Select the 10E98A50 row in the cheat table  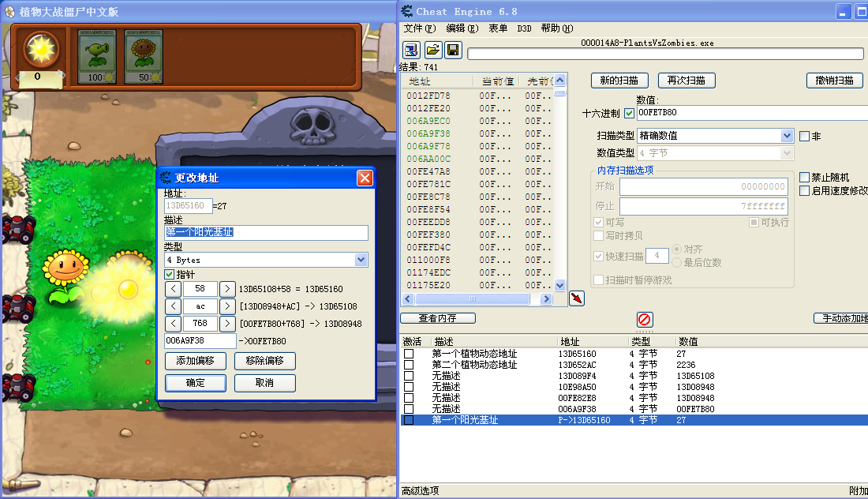tap(634, 387)
